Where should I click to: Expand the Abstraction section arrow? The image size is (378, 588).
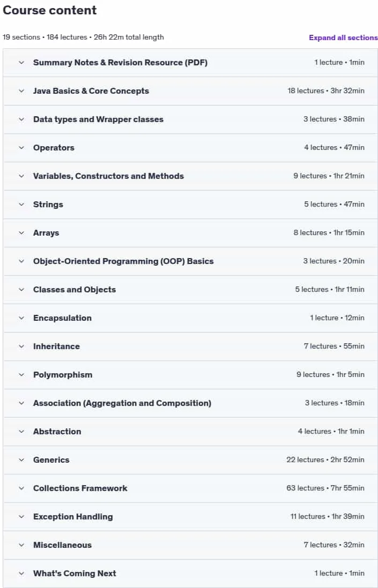21,431
